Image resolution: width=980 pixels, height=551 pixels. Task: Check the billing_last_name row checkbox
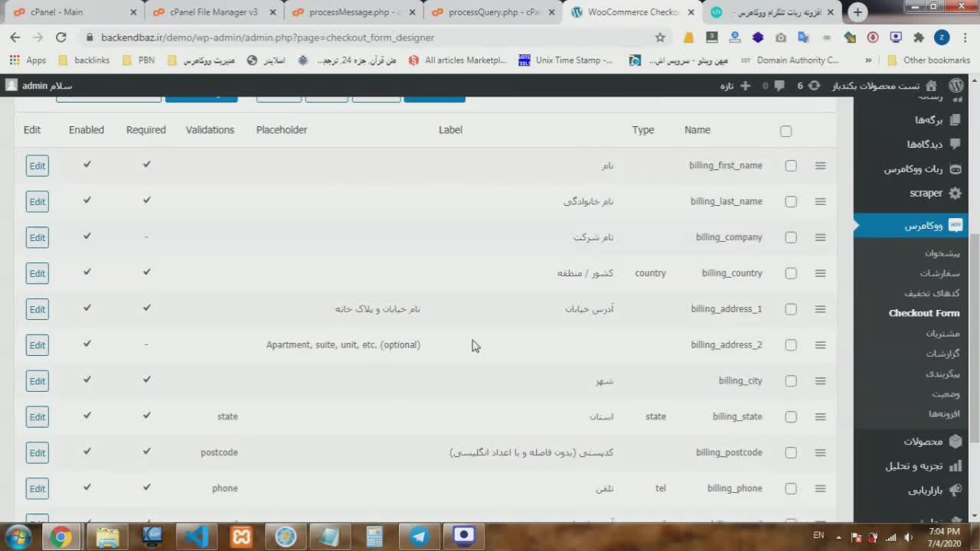[x=791, y=202]
